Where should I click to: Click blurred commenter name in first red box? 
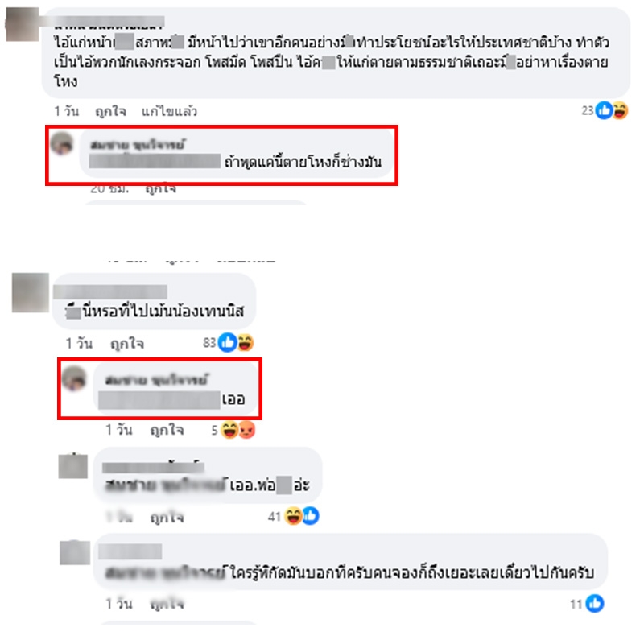[137, 145]
